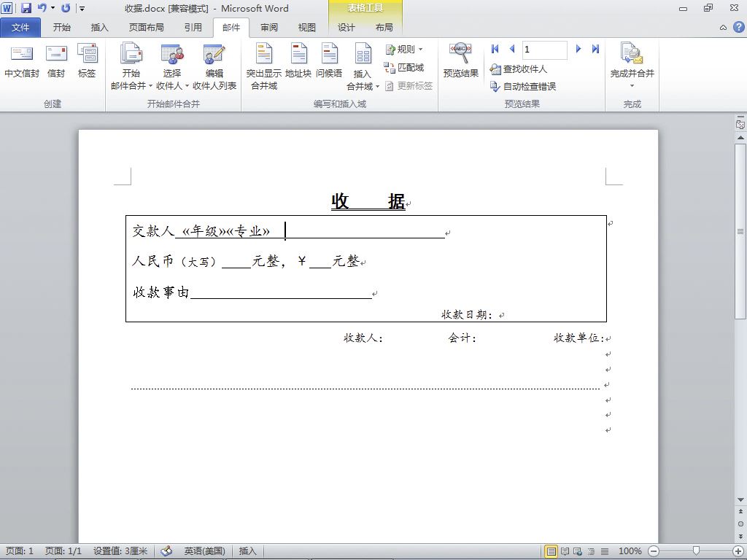Click the «专业» merge field
The height and width of the screenshot is (560, 747).
pyautogui.click(x=248, y=231)
